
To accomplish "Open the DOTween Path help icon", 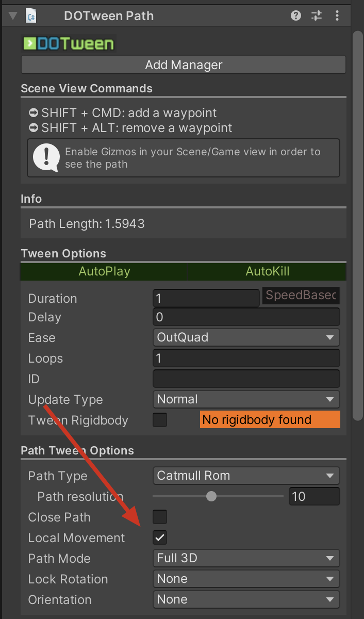I will click(x=295, y=15).
